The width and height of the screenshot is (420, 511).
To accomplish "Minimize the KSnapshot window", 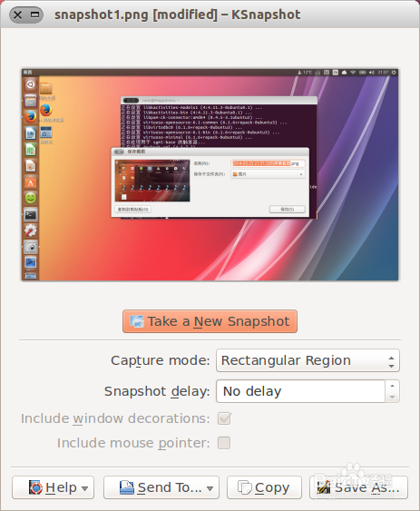I will pyautogui.click(x=34, y=15).
